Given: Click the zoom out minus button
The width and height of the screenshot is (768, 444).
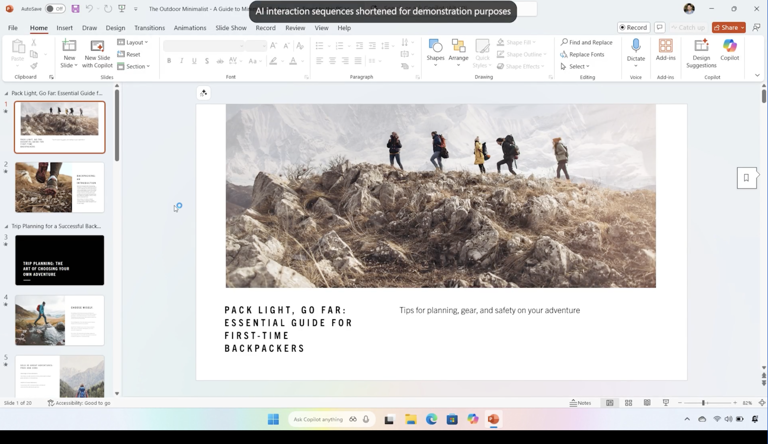Looking at the screenshot, I should (x=680, y=403).
